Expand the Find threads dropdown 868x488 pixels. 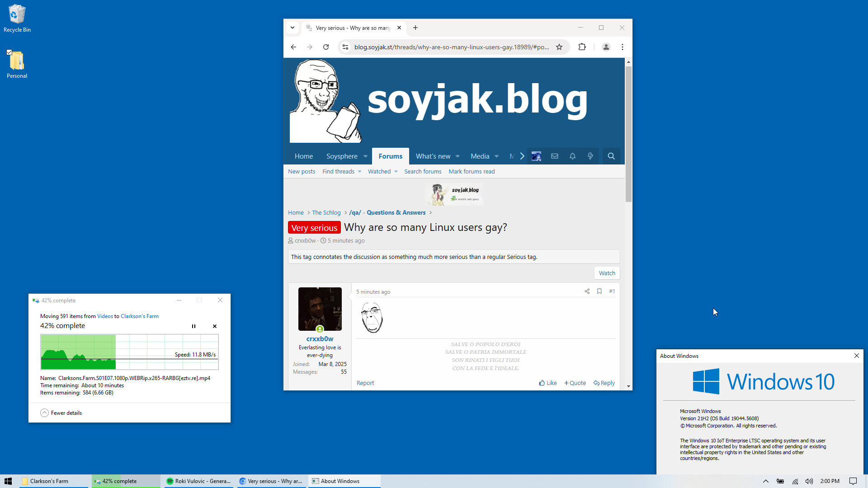pyautogui.click(x=360, y=172)
